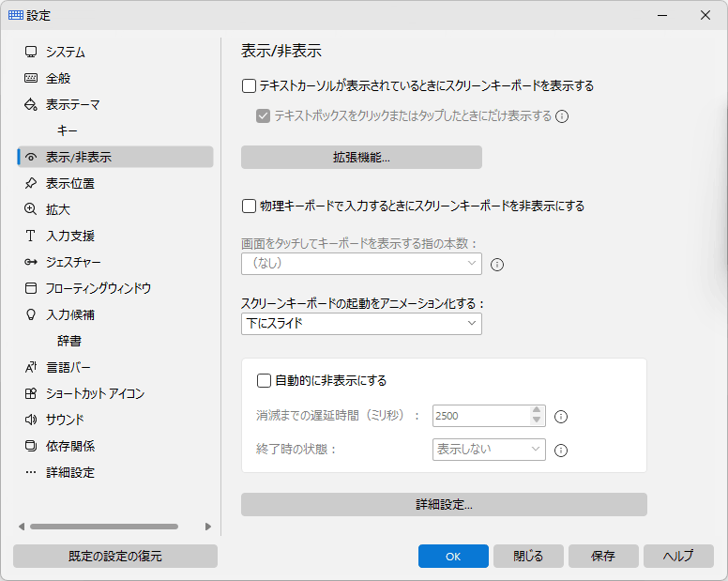
Task: Click info icon beside 指の本数 dropdown
Action: point(497,265)
